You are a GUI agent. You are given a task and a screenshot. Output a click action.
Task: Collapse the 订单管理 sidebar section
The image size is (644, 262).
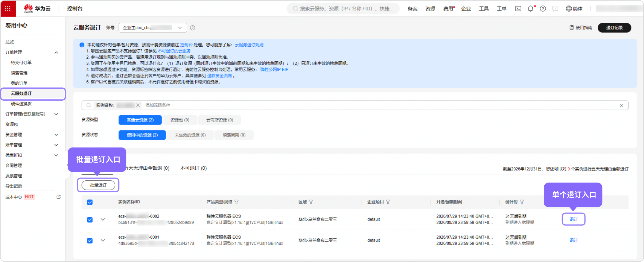pyautogui.click(x=56, y=52)
